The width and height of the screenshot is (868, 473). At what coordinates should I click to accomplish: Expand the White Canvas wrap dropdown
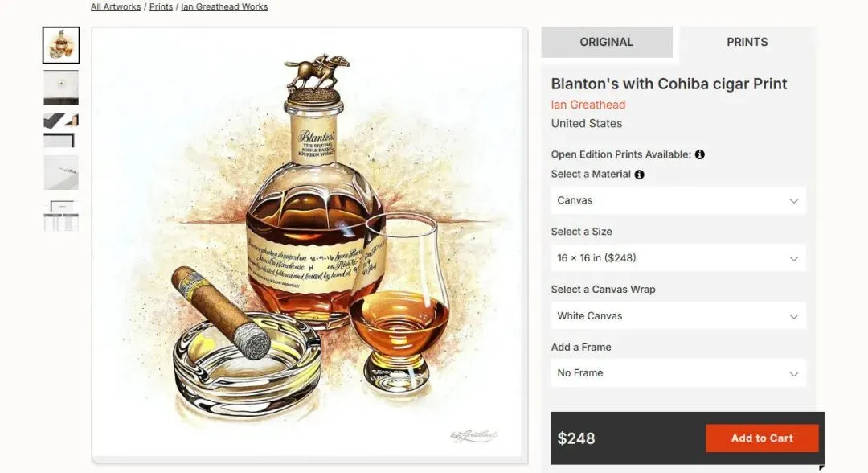tap(678, 315)
